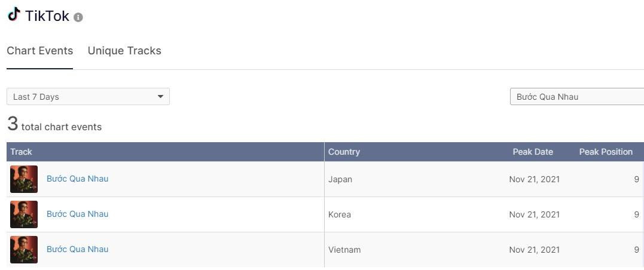644x270 pixels.
Task: Sort by the Peak Position column
Action: [606, 152]
